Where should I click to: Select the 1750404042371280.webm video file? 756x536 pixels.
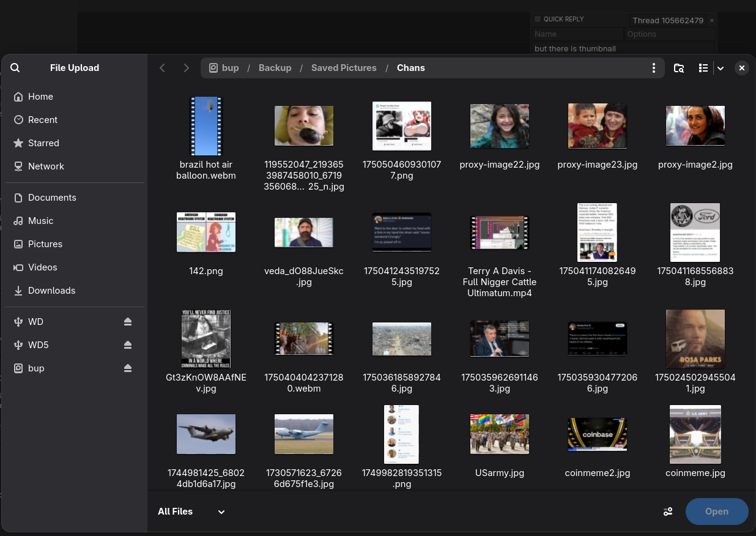304,338
